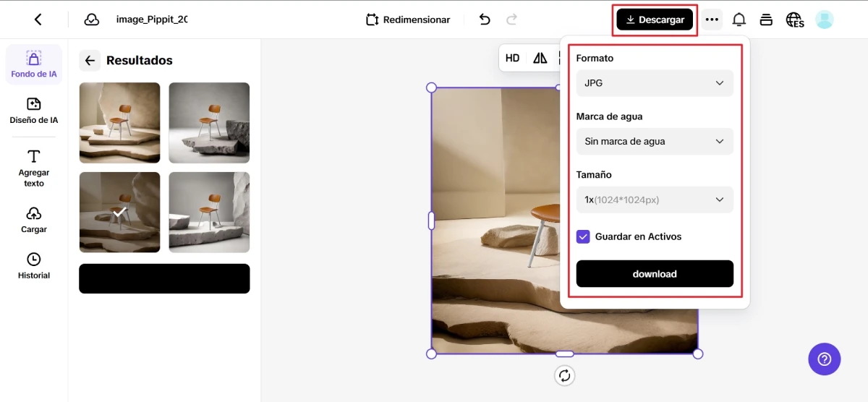868x402 pixels.
Task: Select the top-right gray chair thumbnail
Action: pos(209,122)
